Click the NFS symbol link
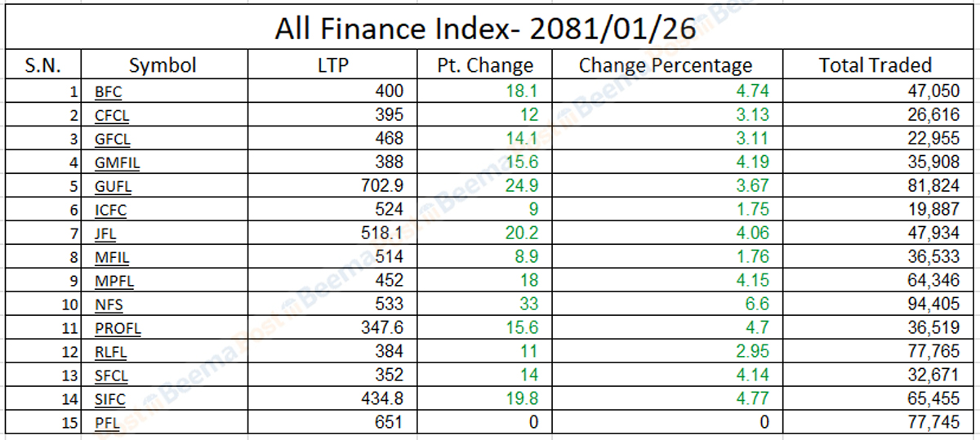The image size is (980, 440). [107, 305]
